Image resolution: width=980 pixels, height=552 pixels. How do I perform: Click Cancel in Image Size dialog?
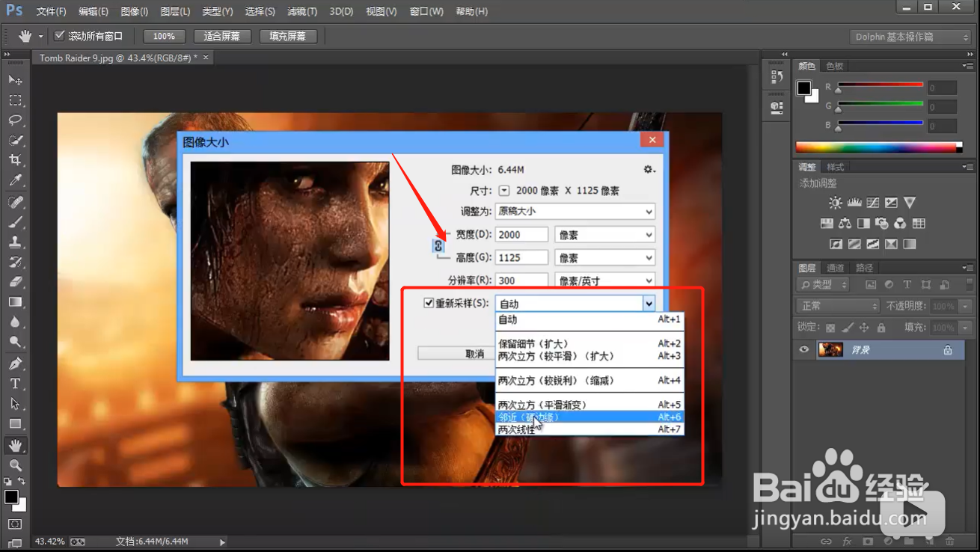(x=456, y=354)
